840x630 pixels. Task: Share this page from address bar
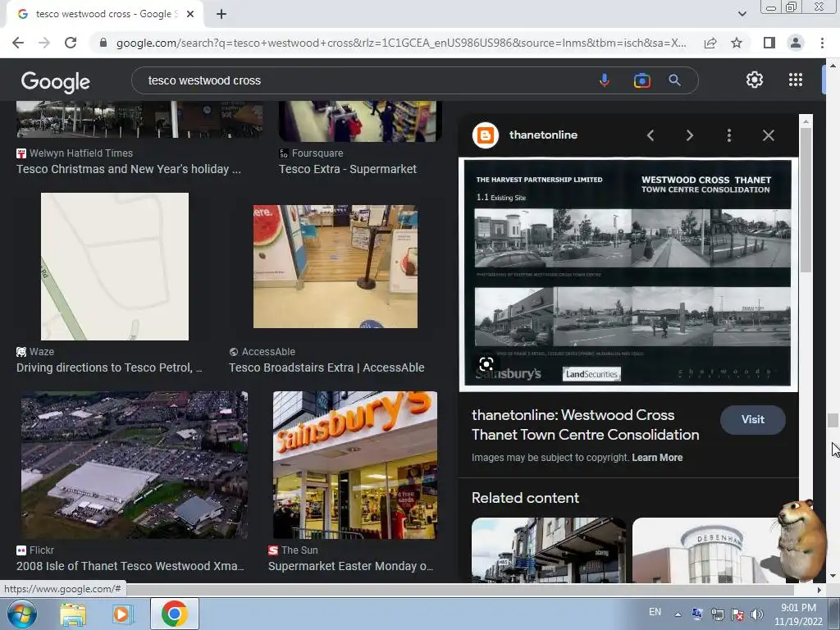point(710,43)
